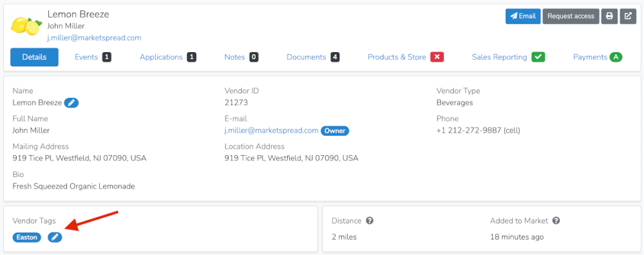
Task: Click the Easton vendor tag
Action: [x=27, y=237]
